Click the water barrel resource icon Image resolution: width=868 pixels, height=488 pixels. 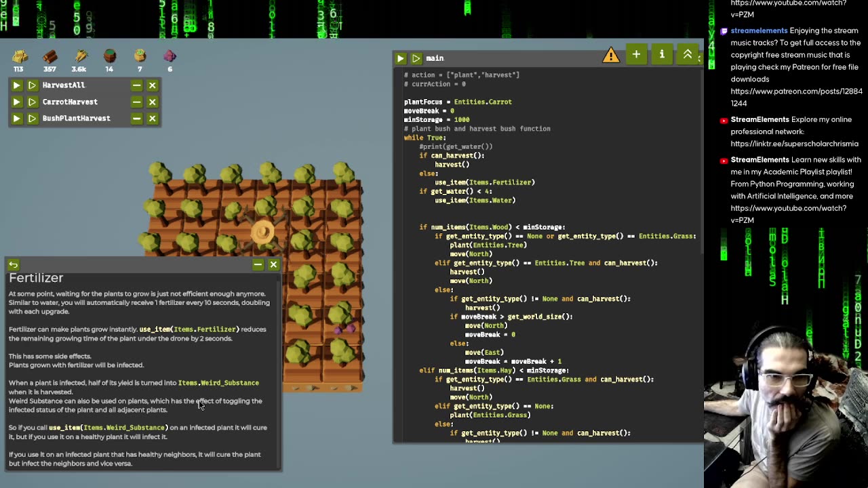110,56
